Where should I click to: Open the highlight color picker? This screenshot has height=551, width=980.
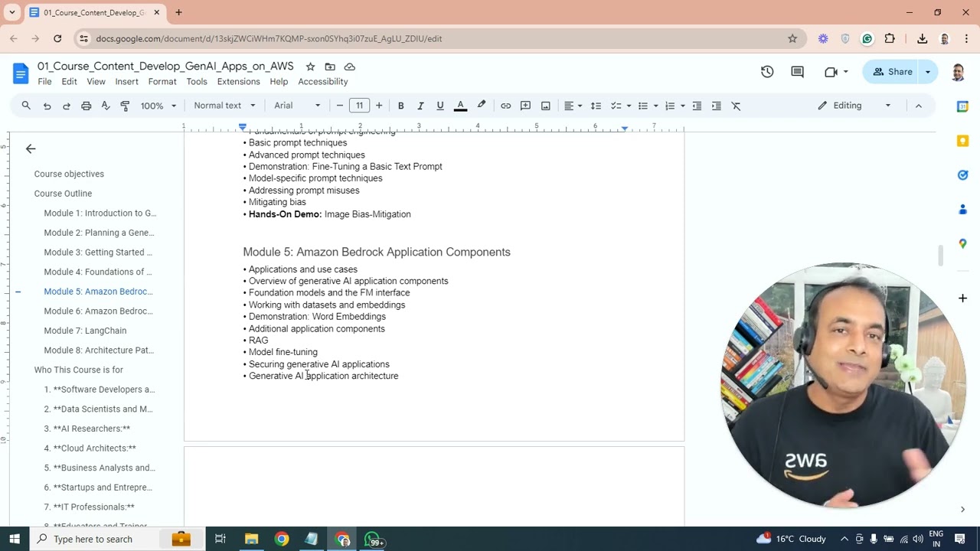point(482,106)
